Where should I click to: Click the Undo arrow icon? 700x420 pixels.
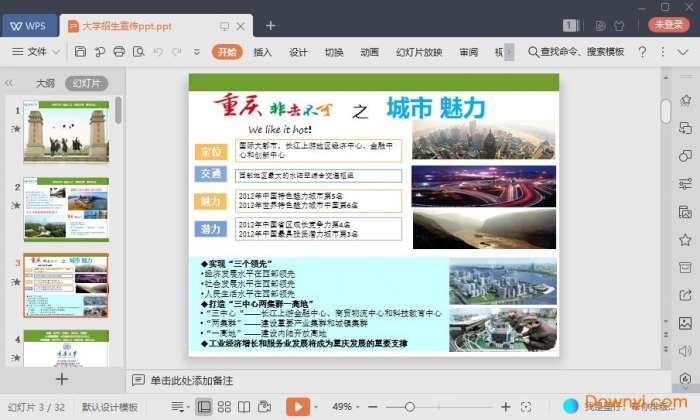pyautogui.click(x=158, y=52)
